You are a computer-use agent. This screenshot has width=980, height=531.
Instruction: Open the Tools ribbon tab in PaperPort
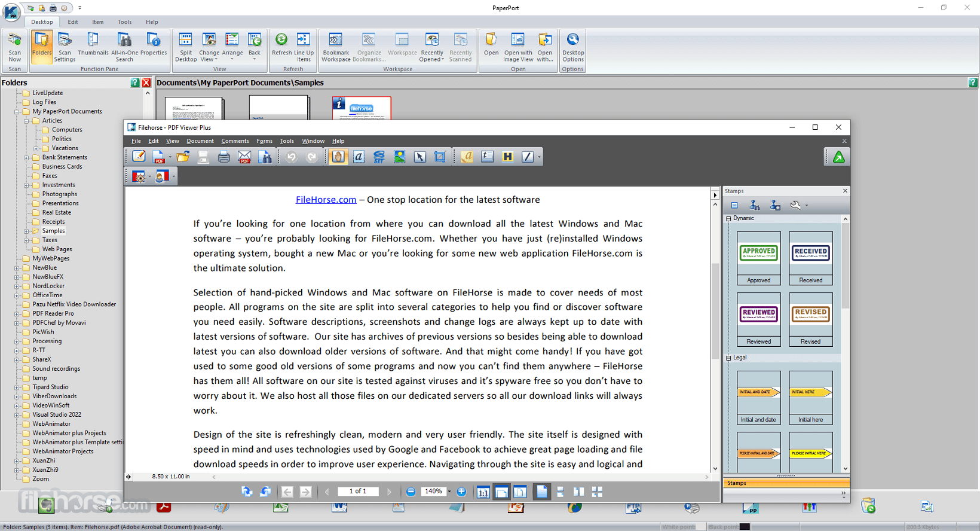(124, 22)
